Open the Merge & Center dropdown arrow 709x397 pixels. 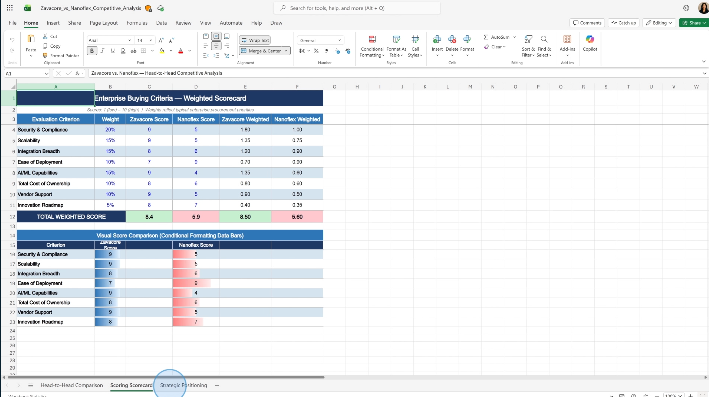pos(286,51)
